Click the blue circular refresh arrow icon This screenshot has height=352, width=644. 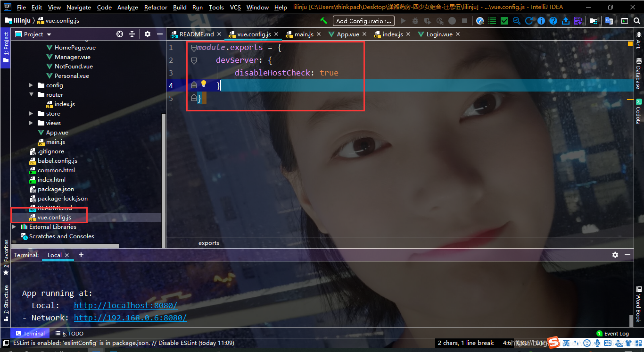[529, 21]
